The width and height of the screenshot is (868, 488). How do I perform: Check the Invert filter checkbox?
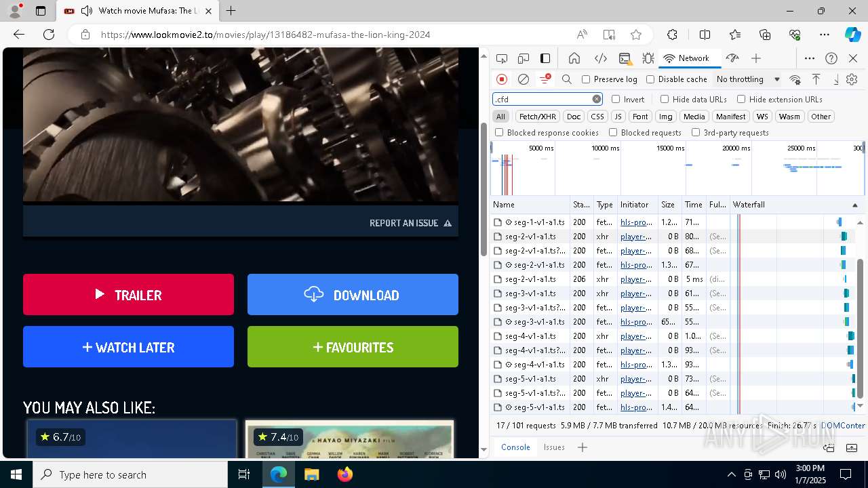[x=616, y=99]
